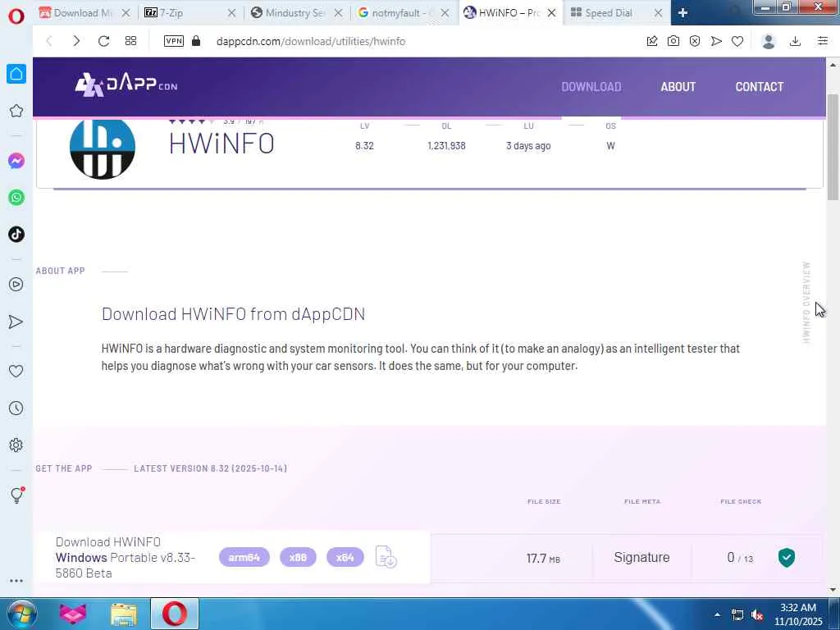840x630 pixels.
Task: Open My Flow arrow icon in sidebar
Action: point(16,322)
